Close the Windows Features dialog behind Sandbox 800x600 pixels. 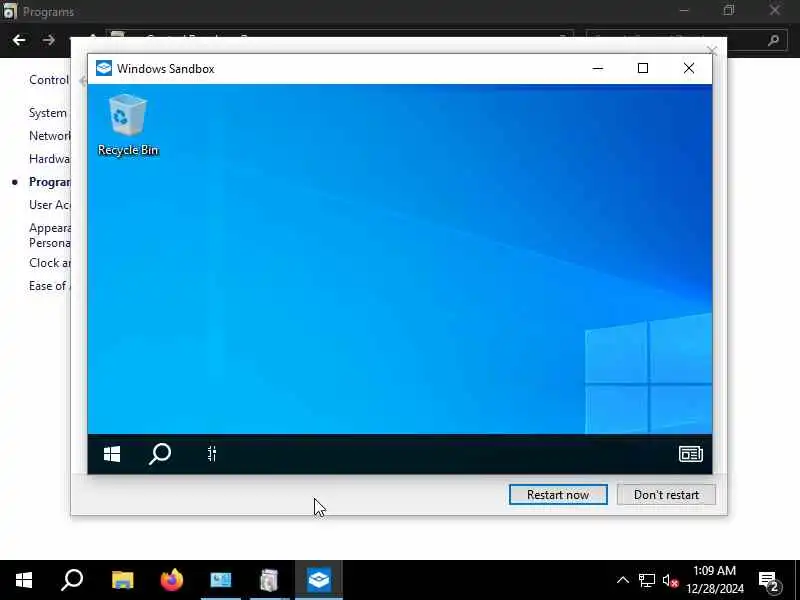click(x=712, y=50)
